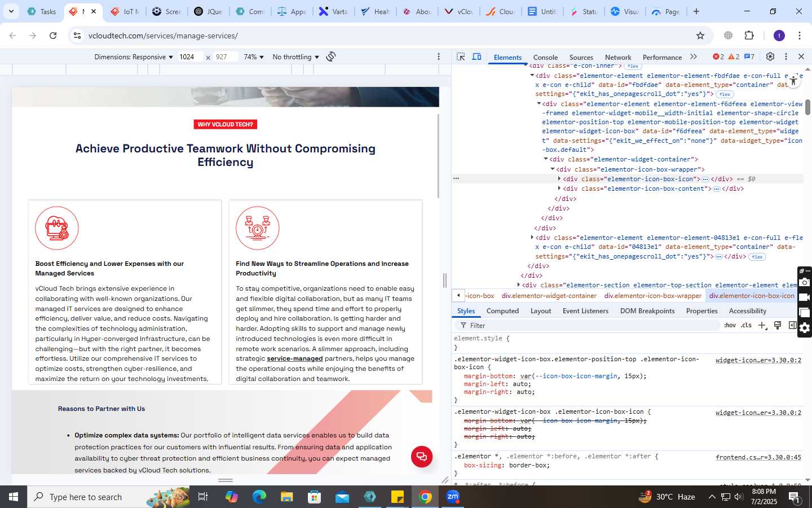
Task: Open the Layout pane tab
Action: pos(541,311)
